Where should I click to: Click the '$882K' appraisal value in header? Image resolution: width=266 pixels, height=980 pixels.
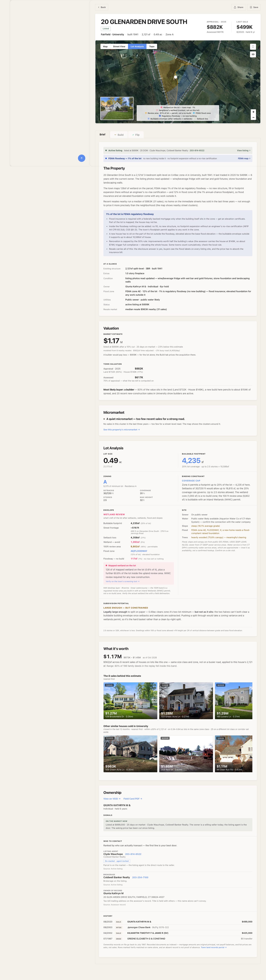click(x=215, y=27)
